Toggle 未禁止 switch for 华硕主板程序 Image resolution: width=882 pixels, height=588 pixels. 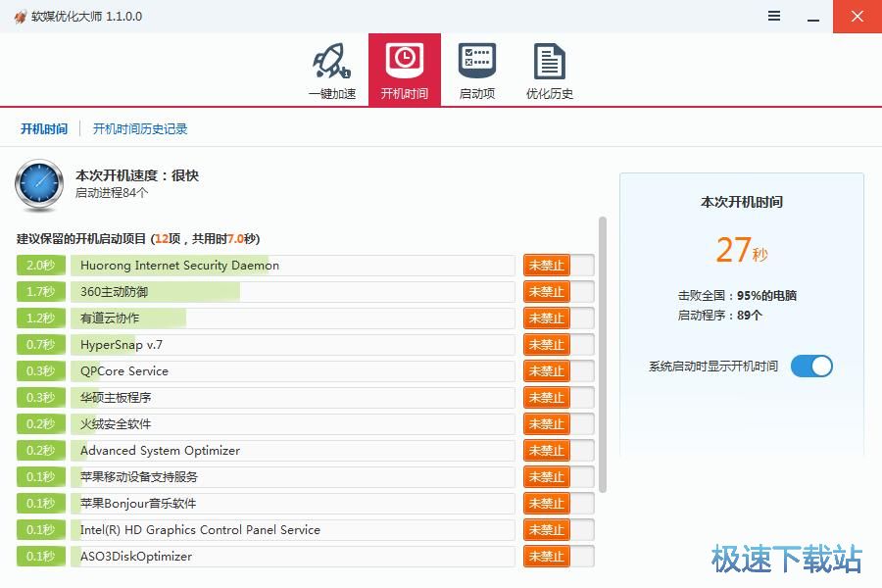pyautogui.click(x=559, y=397)
